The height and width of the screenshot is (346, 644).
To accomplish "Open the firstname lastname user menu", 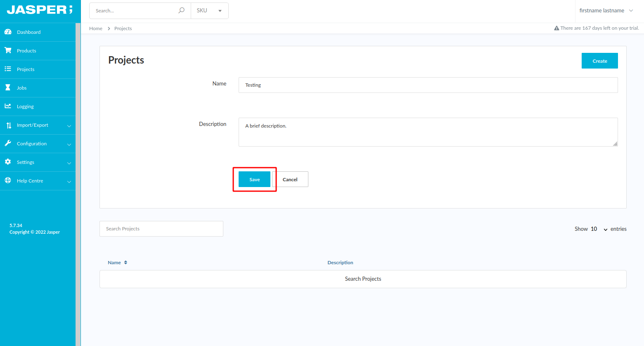I will [606, 11].
